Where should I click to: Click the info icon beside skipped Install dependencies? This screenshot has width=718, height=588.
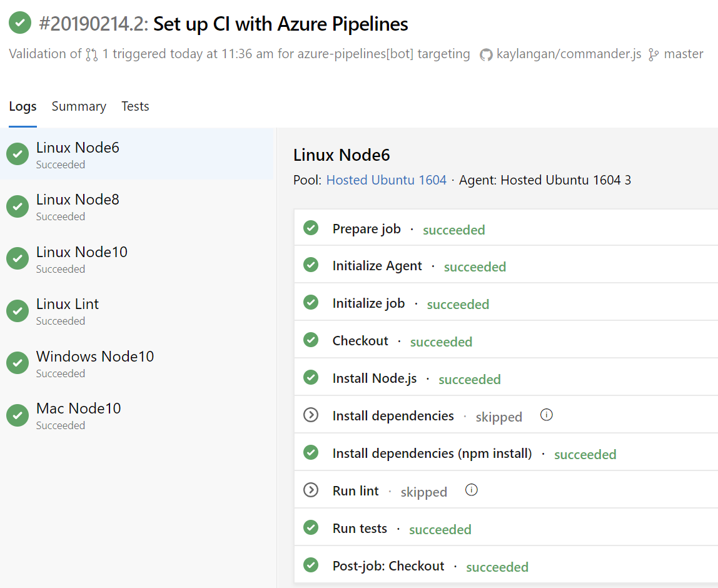[x=547, y=415]
